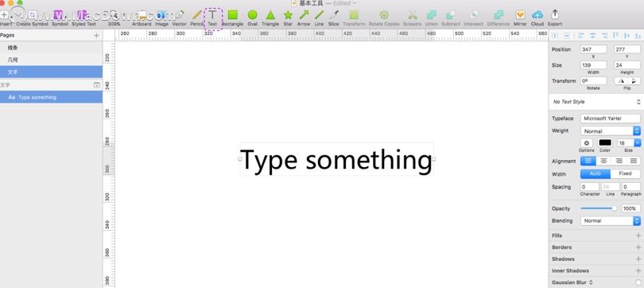Select the Type something layer

(51, 97)
